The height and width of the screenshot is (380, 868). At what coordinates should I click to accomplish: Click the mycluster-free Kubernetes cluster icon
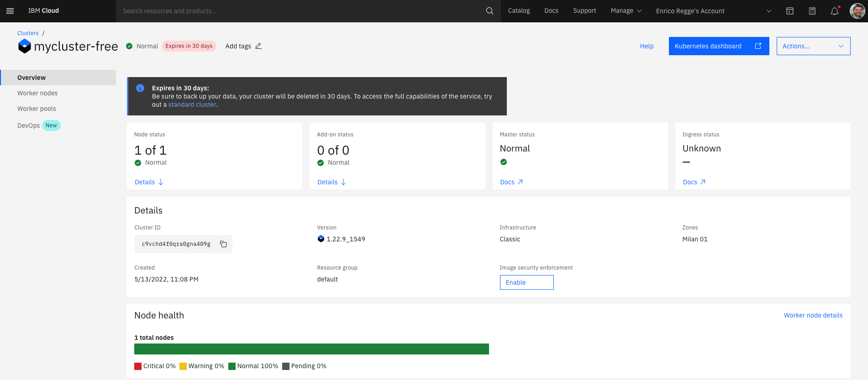coord(25,46)
